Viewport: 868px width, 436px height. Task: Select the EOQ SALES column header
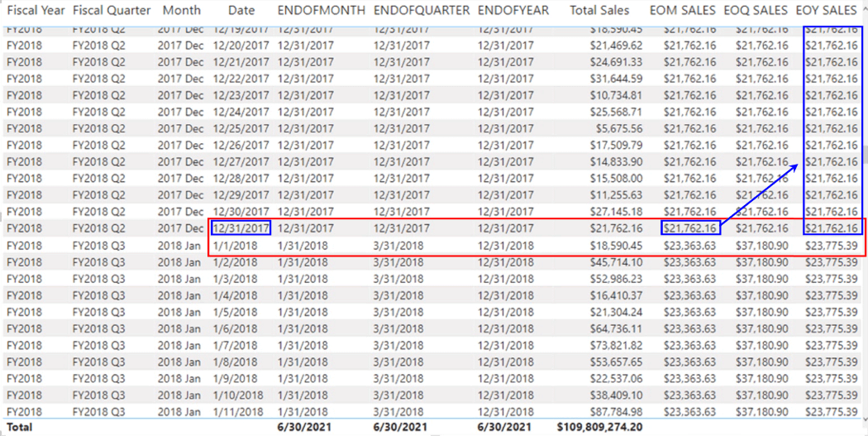pyautogui.click(x=755, y=11)
